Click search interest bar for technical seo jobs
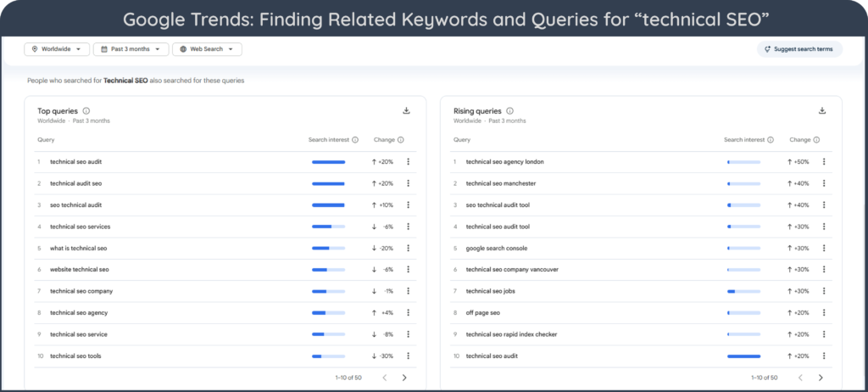Viewport: 868px width, 392px height. (x=744, y=291)
